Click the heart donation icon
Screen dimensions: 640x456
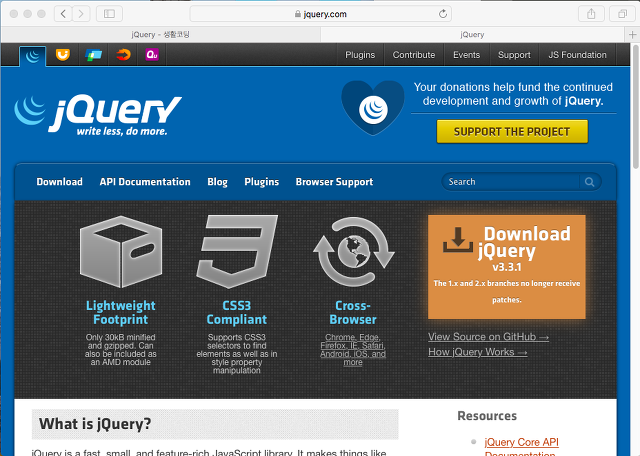pos(373,107)
